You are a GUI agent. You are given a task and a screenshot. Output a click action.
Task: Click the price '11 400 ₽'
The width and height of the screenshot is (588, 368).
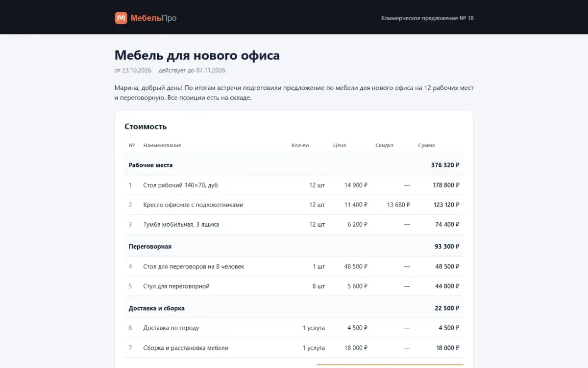(x=356, y=205)
